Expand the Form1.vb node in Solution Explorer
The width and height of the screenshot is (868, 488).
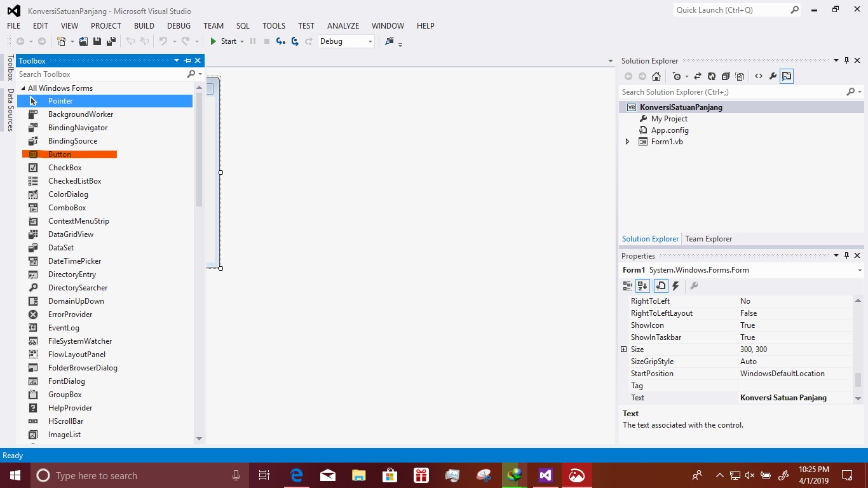[627, 141]
